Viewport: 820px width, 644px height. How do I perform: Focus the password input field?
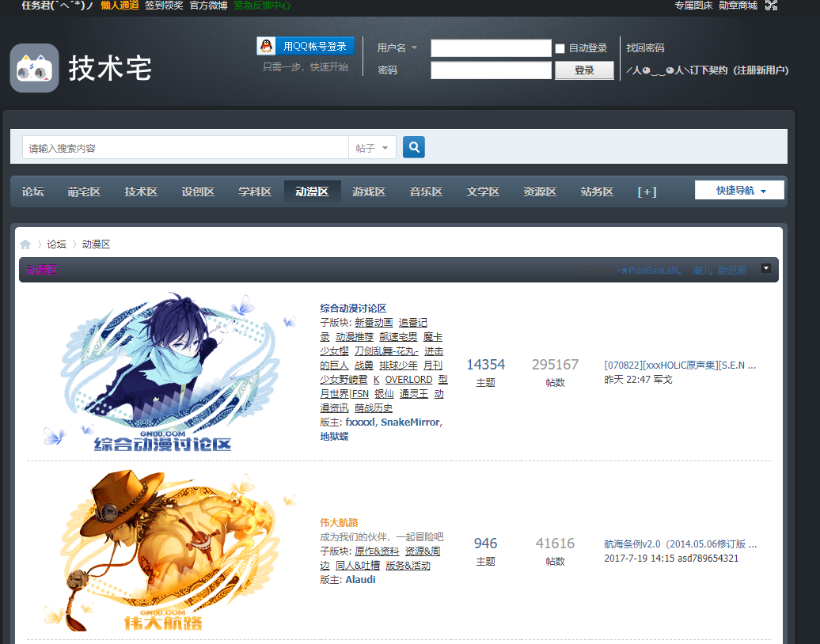tap(491, 70)
